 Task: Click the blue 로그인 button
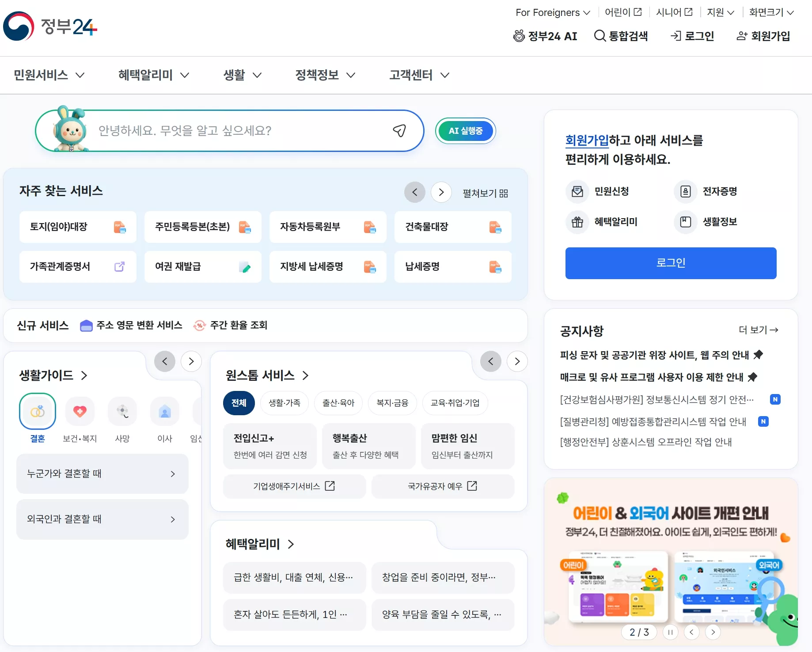pos(670,263)
